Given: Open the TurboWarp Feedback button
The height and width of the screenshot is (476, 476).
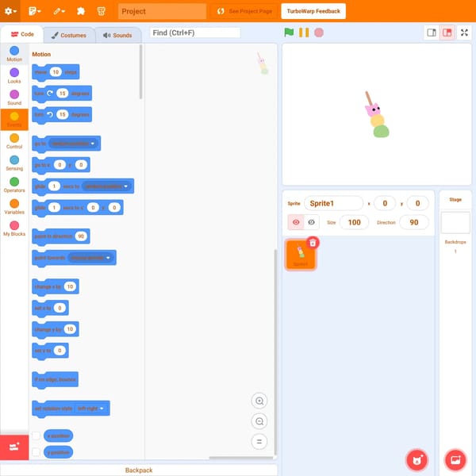Looking at the screenshot, I should (x=313, y=11).
